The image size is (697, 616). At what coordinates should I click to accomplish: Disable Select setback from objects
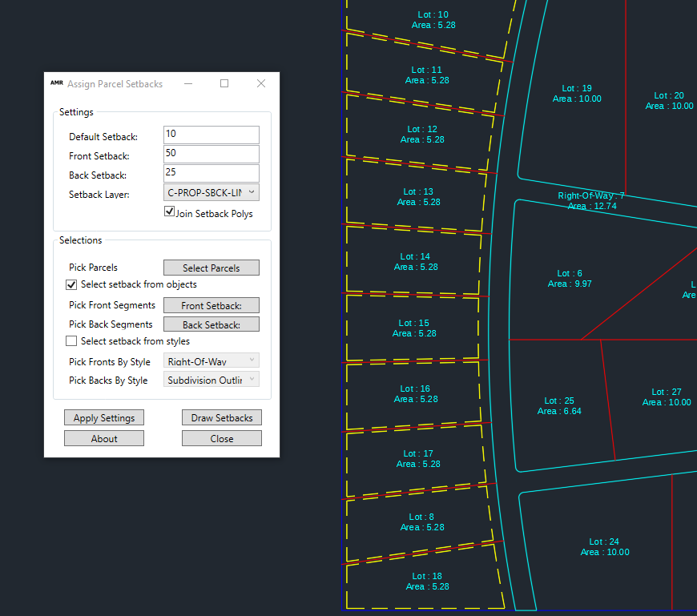click(x=71, y=284)
